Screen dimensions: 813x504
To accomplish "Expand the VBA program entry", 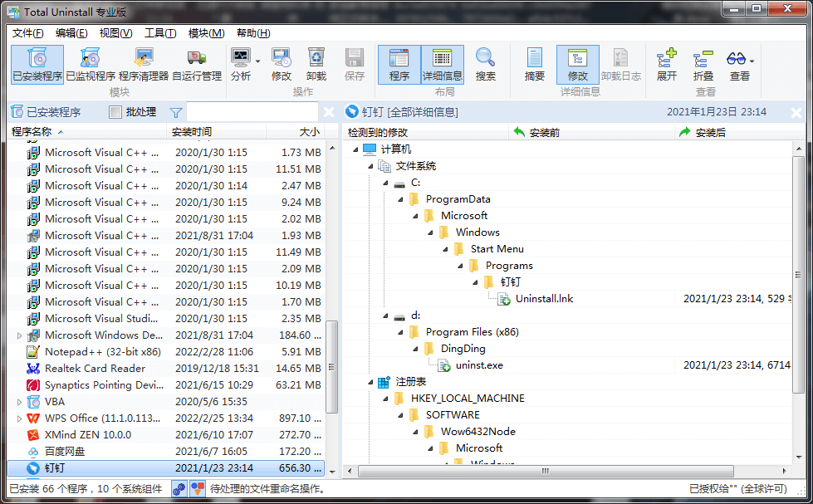I will pos(19,402).
